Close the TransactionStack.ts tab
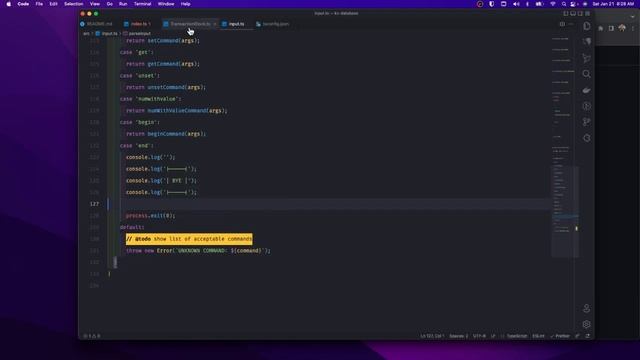 click(x=215, y=24)
